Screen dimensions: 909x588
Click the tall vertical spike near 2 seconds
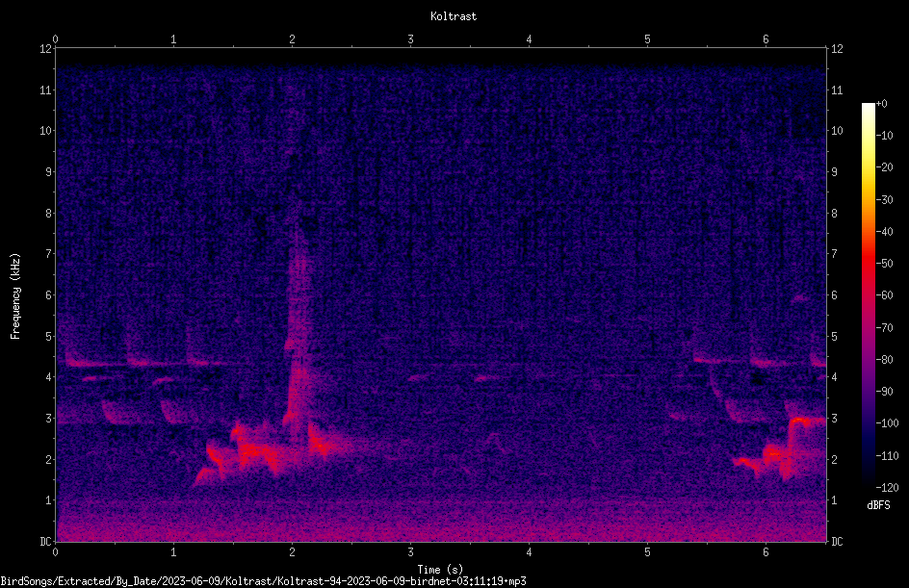tap(299, 330)
